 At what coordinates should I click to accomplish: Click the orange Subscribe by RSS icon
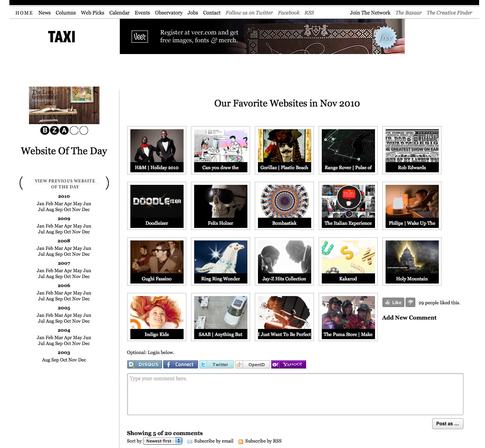coord(241,441)
